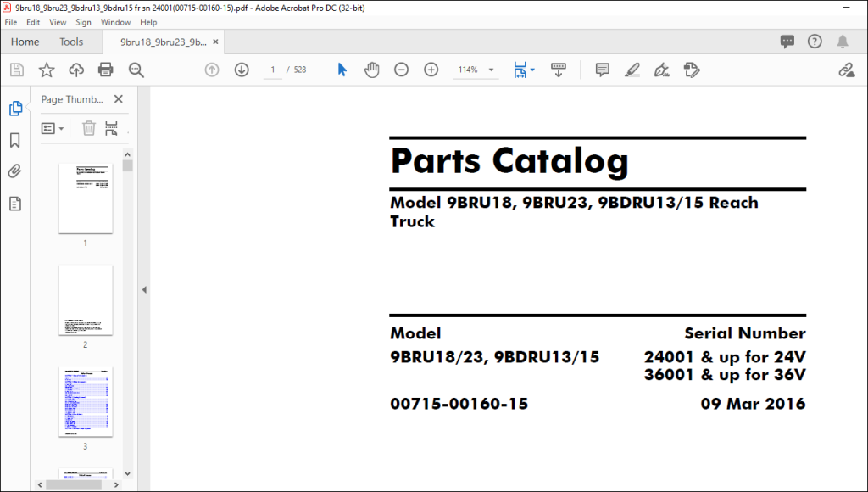Go to next page arrow

[242, 70]
